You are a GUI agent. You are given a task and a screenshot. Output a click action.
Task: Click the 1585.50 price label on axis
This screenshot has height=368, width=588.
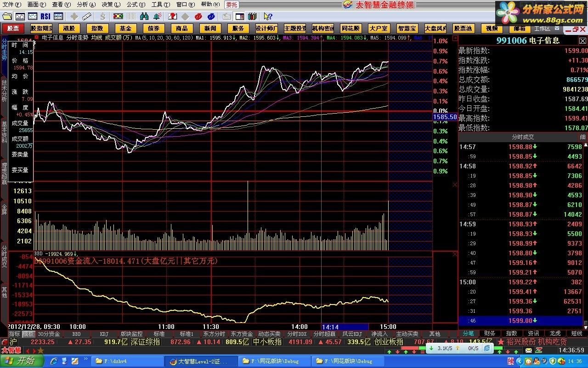point(445,117)
